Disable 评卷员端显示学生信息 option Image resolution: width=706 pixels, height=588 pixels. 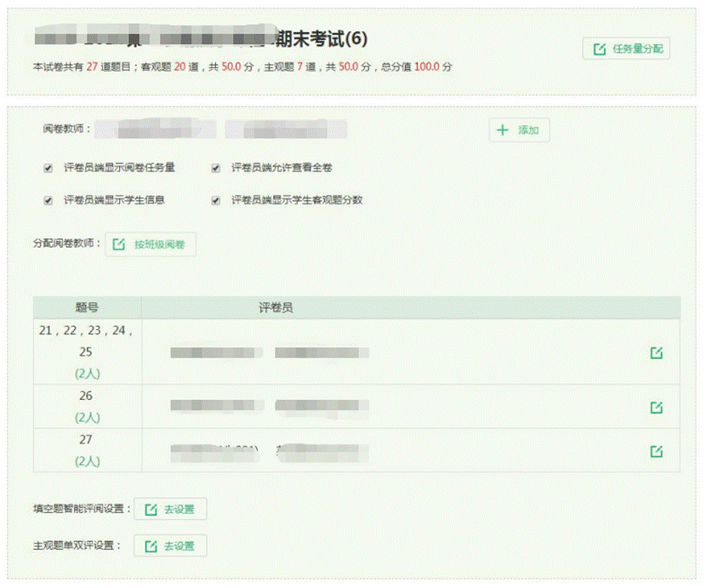tap(48, 201)
